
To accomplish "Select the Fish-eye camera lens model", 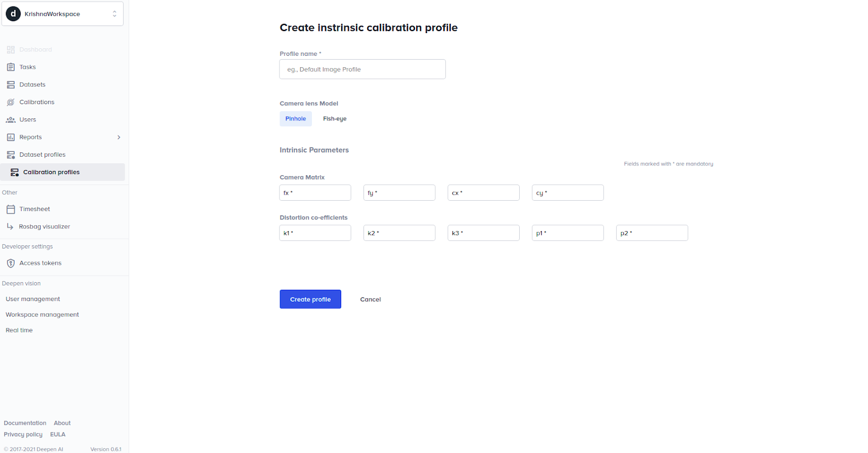I will [335, 119].
